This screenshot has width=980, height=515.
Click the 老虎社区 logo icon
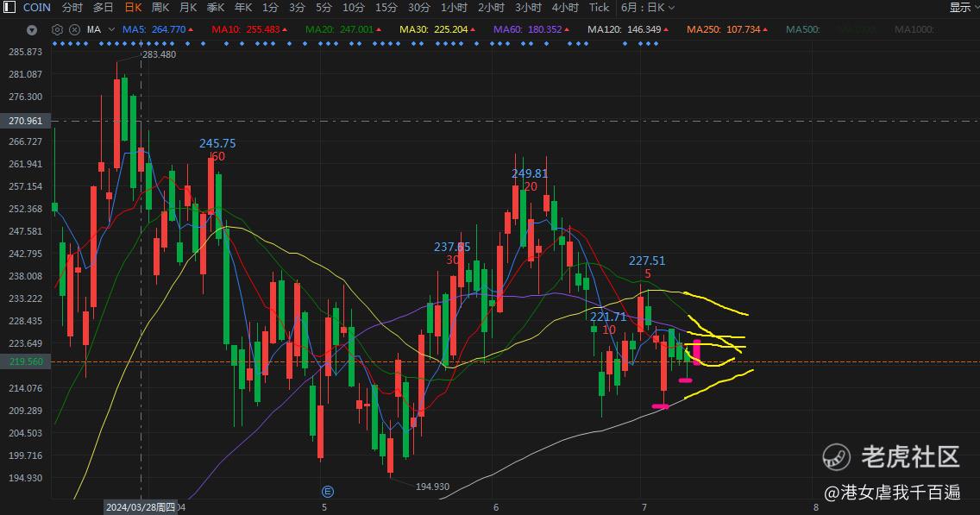click(836, 457)
